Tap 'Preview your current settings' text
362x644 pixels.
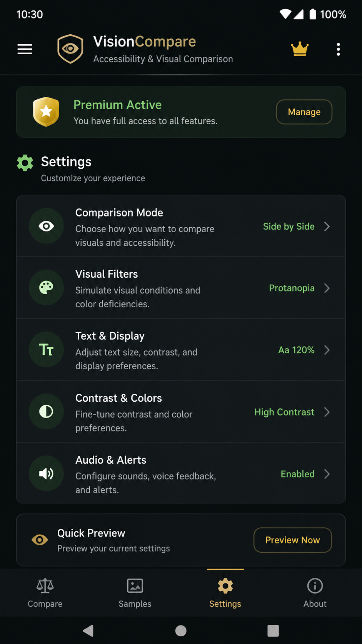click(113, 548)
